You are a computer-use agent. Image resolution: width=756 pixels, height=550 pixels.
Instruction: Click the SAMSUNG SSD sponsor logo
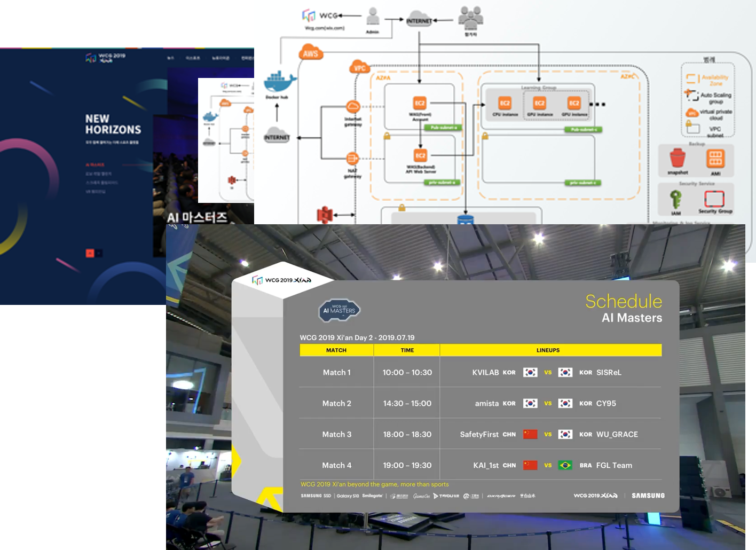pos(316,496)
